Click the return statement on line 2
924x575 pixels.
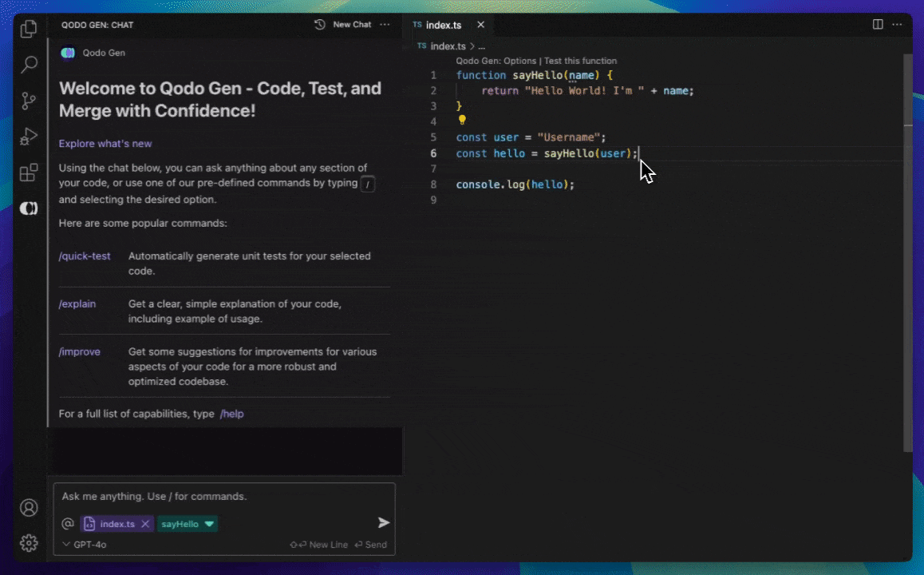587,91
